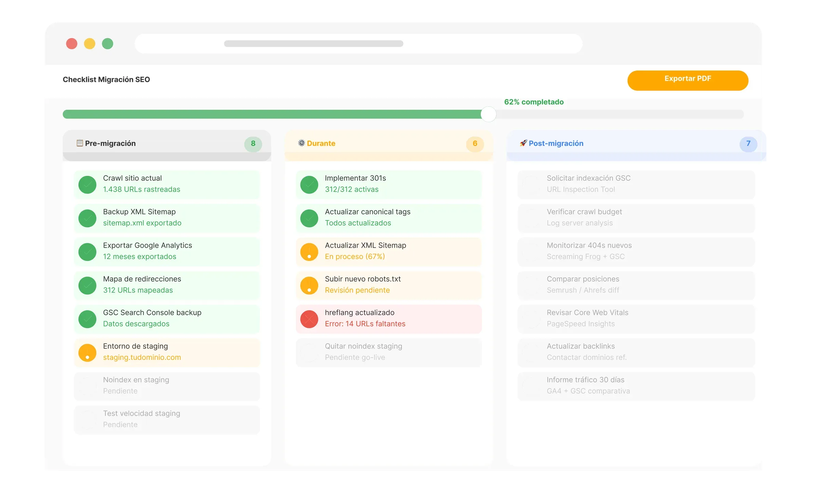818x504 pixels.
Task: Check empty circle for Quitar noindex staging
Action: pos(309,353)
